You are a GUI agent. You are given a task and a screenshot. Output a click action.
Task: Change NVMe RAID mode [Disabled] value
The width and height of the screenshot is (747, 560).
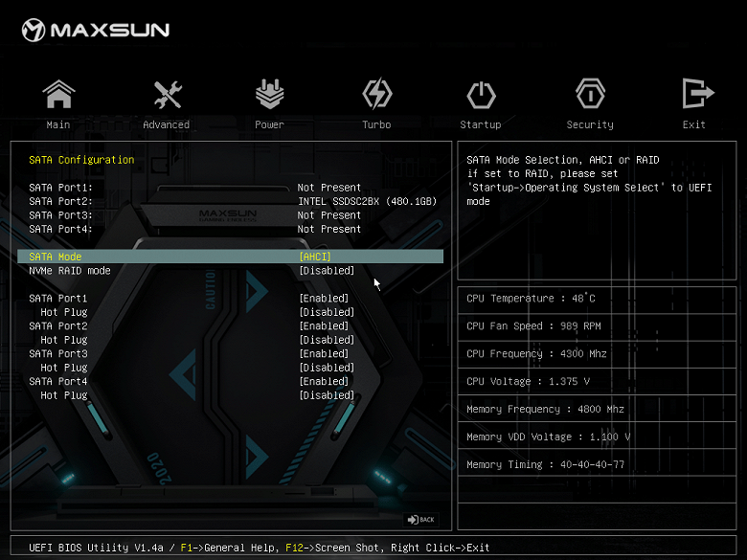[x=327, y=271]
